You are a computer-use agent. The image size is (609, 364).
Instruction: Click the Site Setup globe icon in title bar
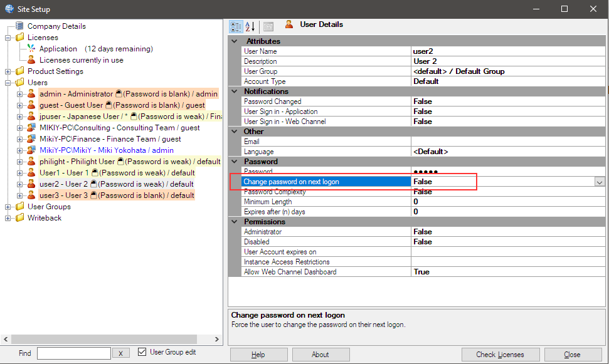(x=9, y=9)
